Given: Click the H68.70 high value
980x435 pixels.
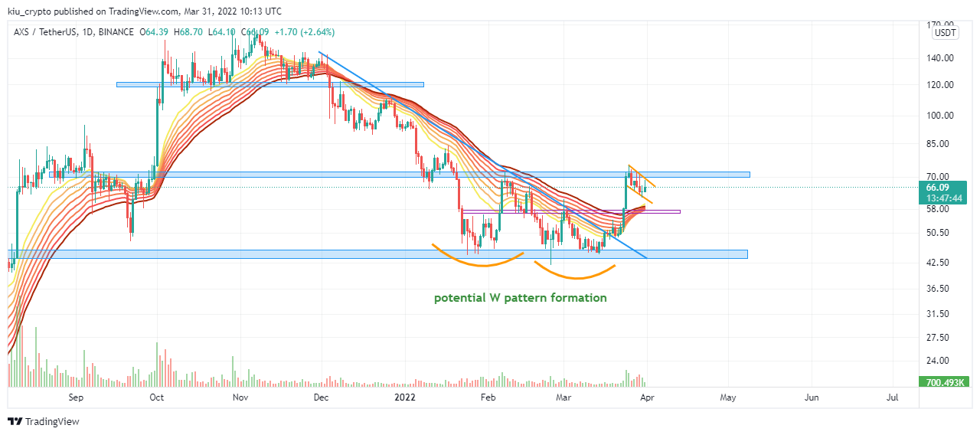Looking at the screenshot, I should coord(189,32).
